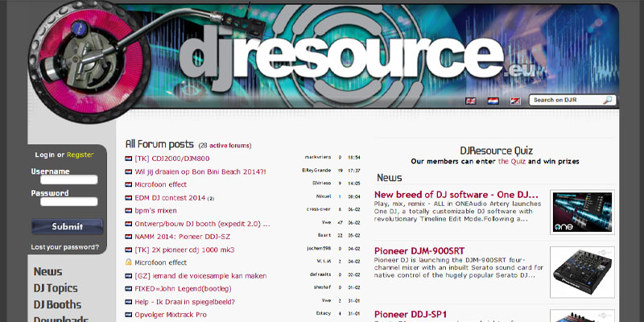Click the All Forum posts heading
The width and height of the screenshot is (644, 322).
pyautogui.click(x=159, y=144)
